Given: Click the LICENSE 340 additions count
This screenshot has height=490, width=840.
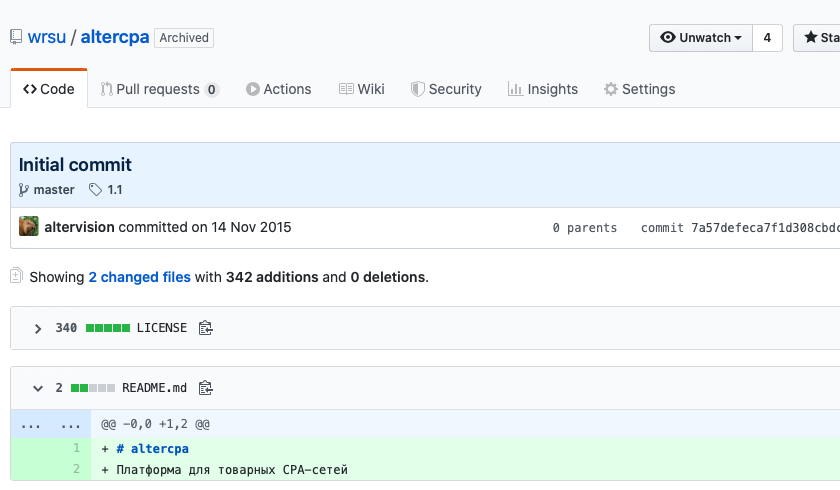Looking at the screenshot, I should pyautogui.click(x=66, y=328).
